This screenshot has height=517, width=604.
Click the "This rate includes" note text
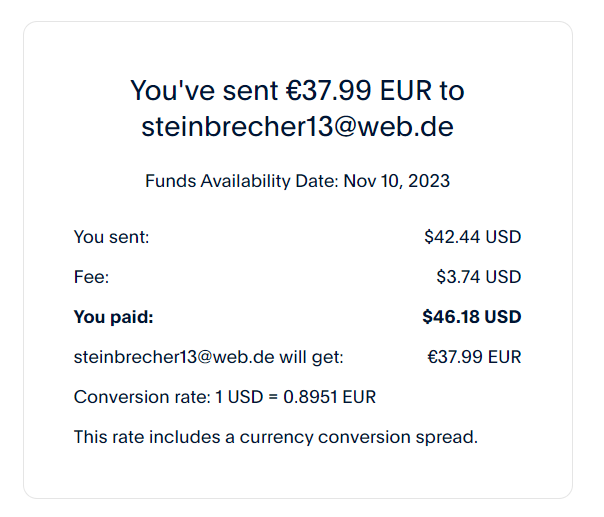(142, 437)
